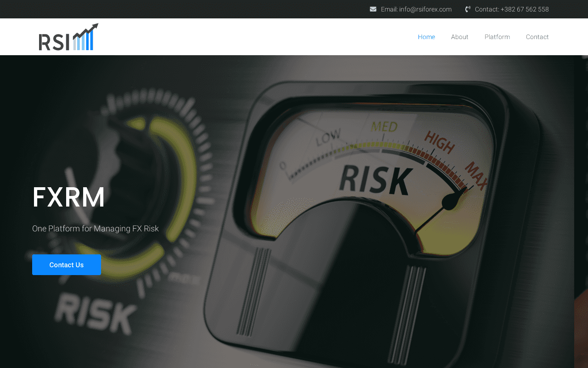Image resolution: width=588 pixels, height=368 pixels.
Task: Click the One Platform for Managing FX Risk tagline
Action: [96, 229]
